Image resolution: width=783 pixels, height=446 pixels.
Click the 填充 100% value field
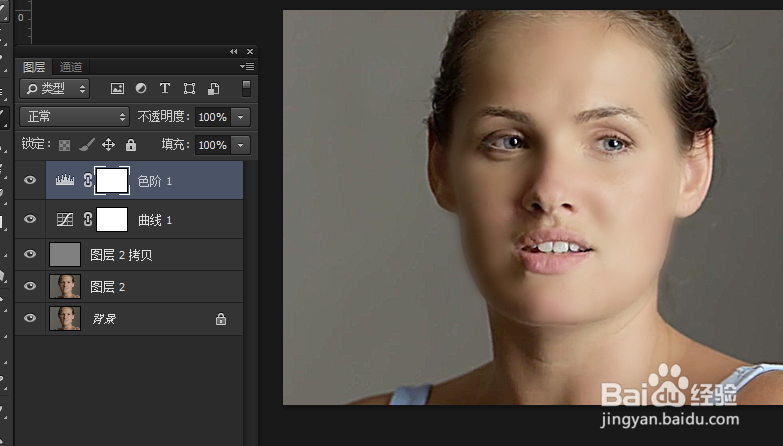coord(213,145)
